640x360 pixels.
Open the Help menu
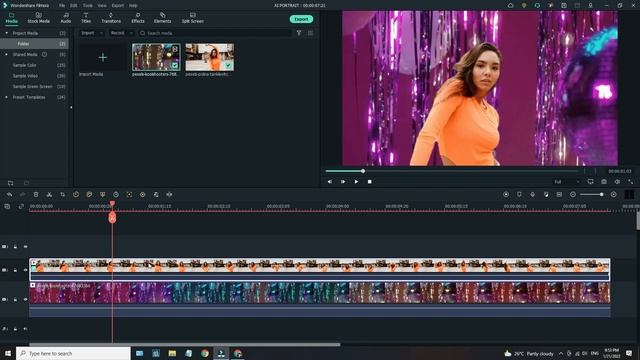click(x=133, y=6)
